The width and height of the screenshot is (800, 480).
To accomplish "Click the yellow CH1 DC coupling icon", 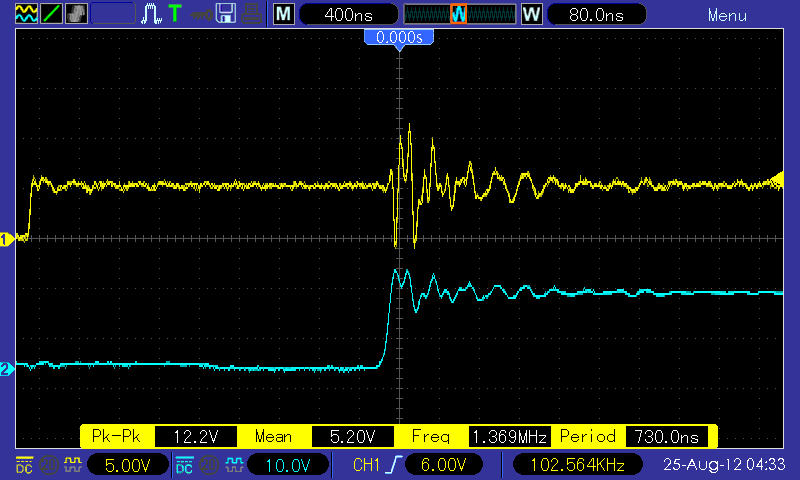I will (x=24, y=465).
